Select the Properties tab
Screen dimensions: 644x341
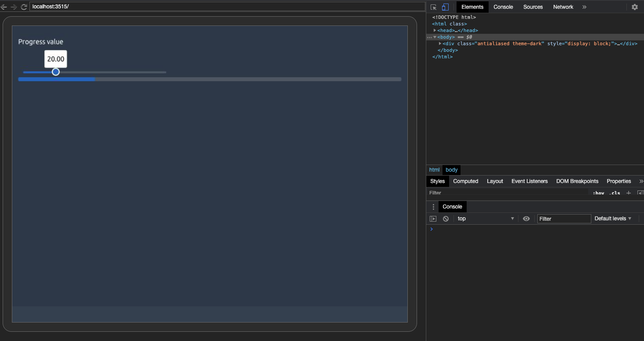tap(619, 181)
